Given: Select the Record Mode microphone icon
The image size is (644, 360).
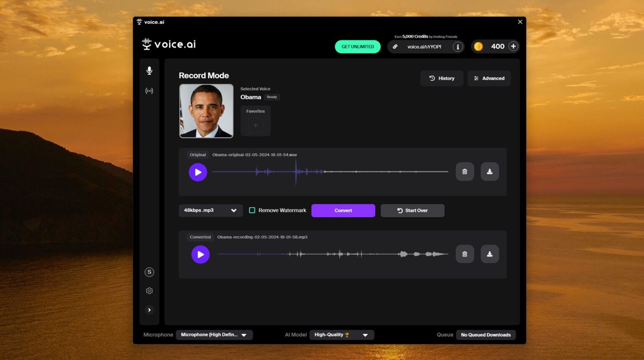Looking at the screenshot, I should pos(149,70).
